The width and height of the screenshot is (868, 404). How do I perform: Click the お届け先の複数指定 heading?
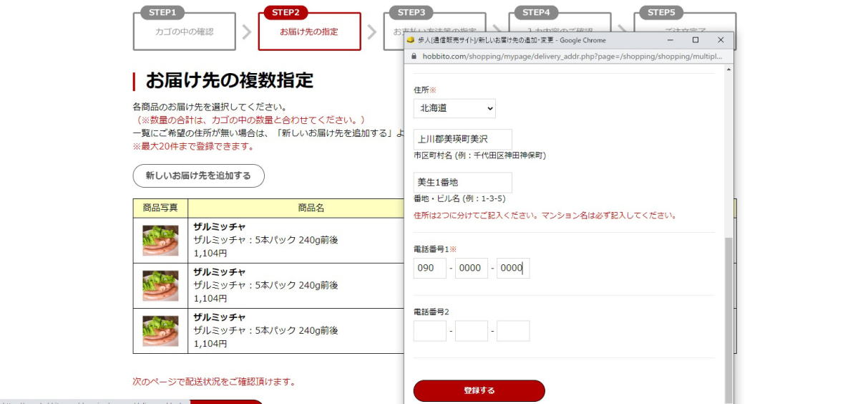(230, 80)
